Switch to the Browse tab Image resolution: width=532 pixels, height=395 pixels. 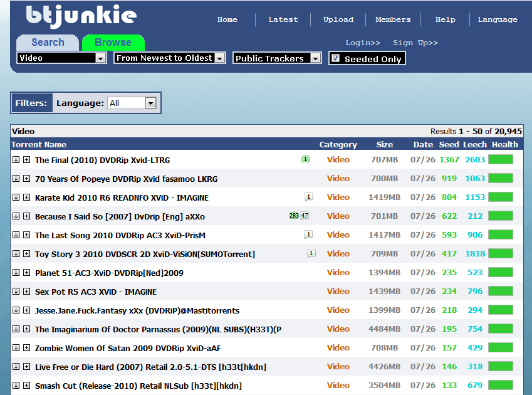point(113,43)
